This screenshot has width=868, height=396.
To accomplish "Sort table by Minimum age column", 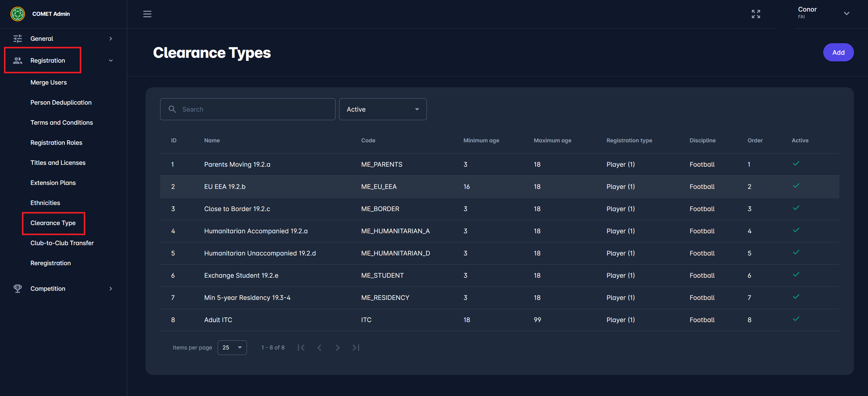I will click(x=481, y=141).
